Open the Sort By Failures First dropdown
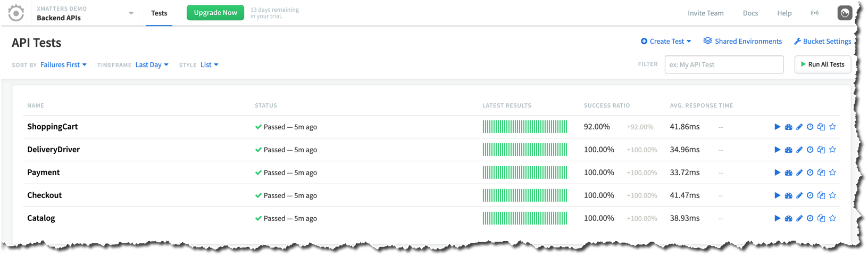This screenshot has width=868, height=255. pos(63,65)
